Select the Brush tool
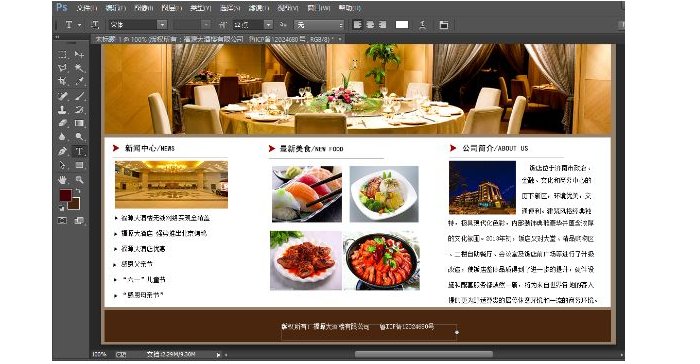This screenshot has width=700, height=364. click(79, 96)
